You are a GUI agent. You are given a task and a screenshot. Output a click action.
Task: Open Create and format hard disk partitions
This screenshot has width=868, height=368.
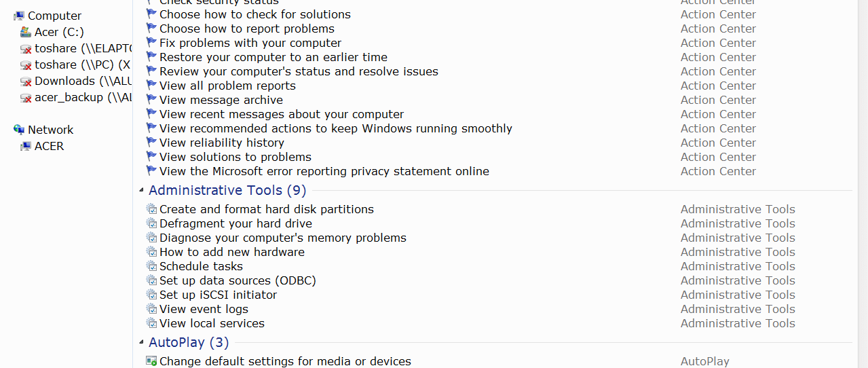[267, 209]
